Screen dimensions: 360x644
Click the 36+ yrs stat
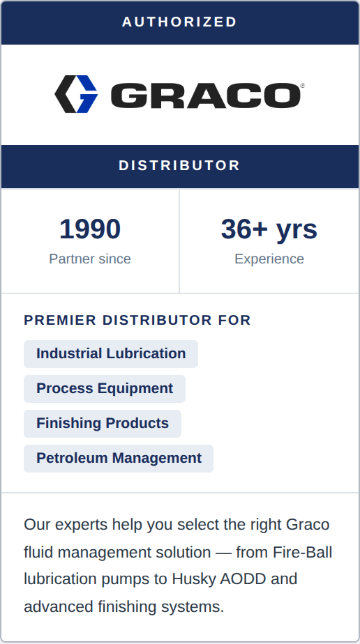269,229
